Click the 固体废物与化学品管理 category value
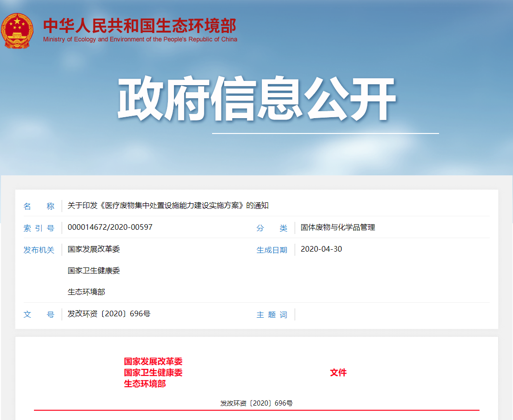Viewport: 513px width, 420px height. point(338,227)
